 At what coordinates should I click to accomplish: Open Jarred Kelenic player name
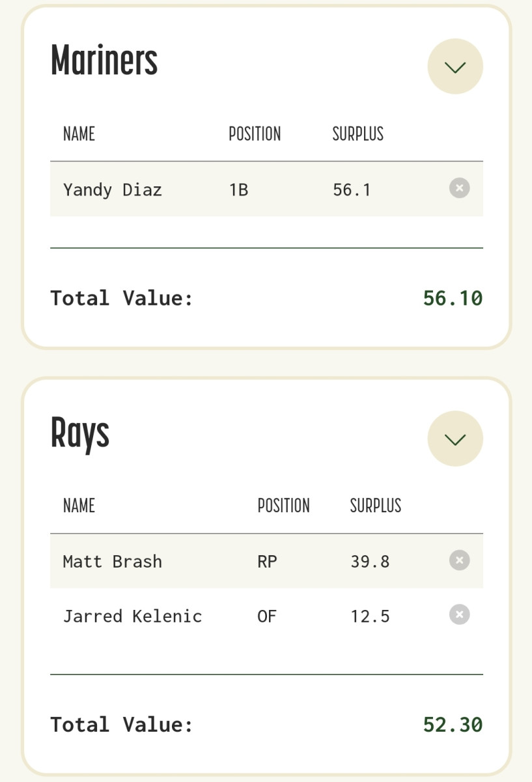coord(132,616)
